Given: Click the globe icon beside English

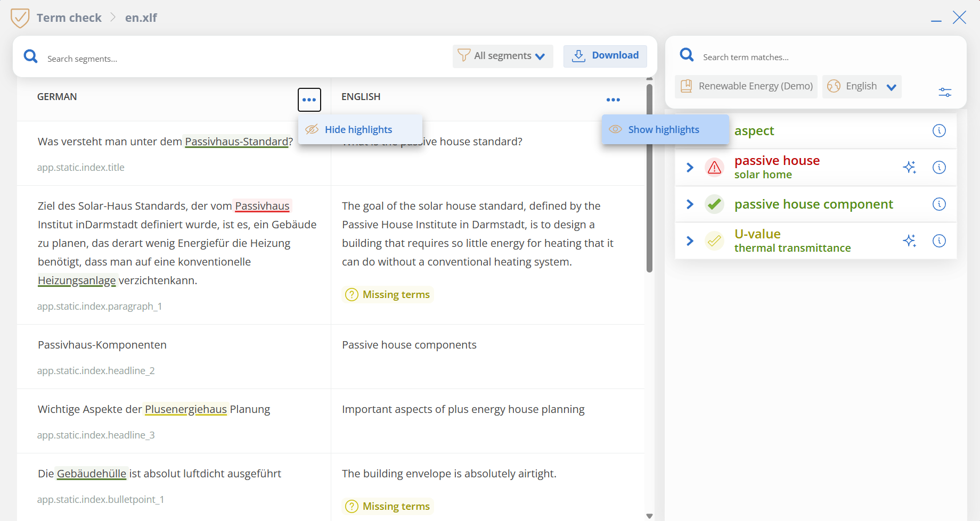Looking at the screenshot, I should click(834, 86).
